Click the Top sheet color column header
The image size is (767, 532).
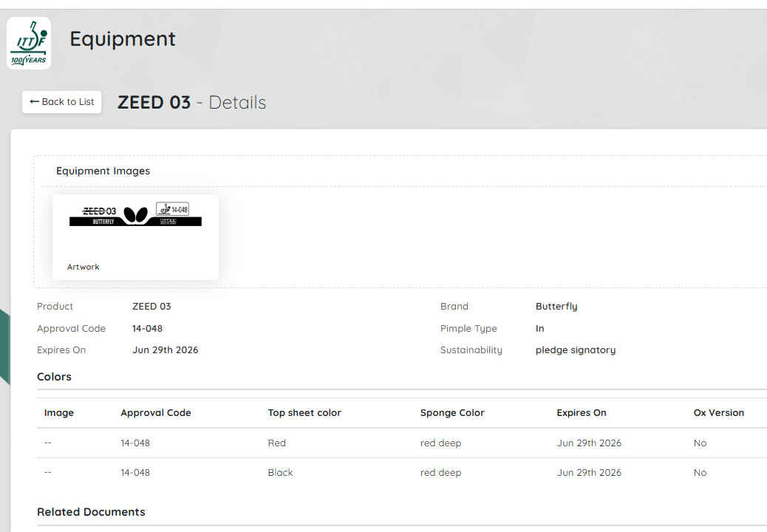(304, 413)
